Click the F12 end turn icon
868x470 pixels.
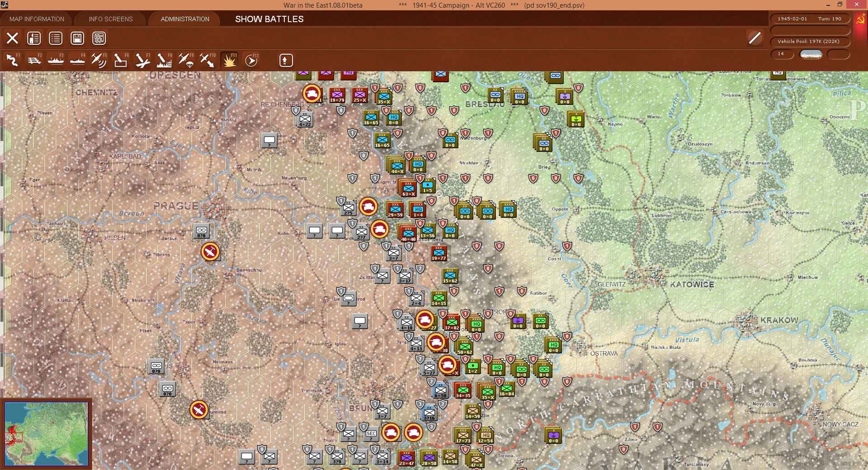point(251,60)
